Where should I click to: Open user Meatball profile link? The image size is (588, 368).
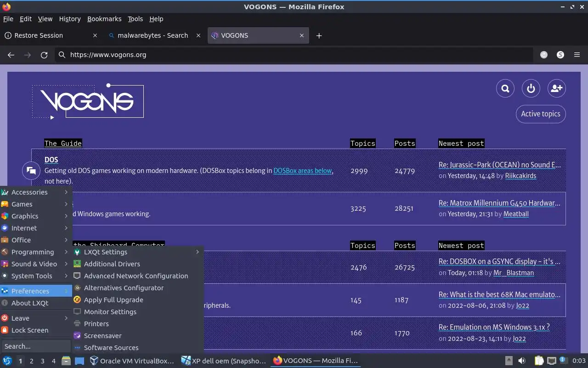coord(516,214)
